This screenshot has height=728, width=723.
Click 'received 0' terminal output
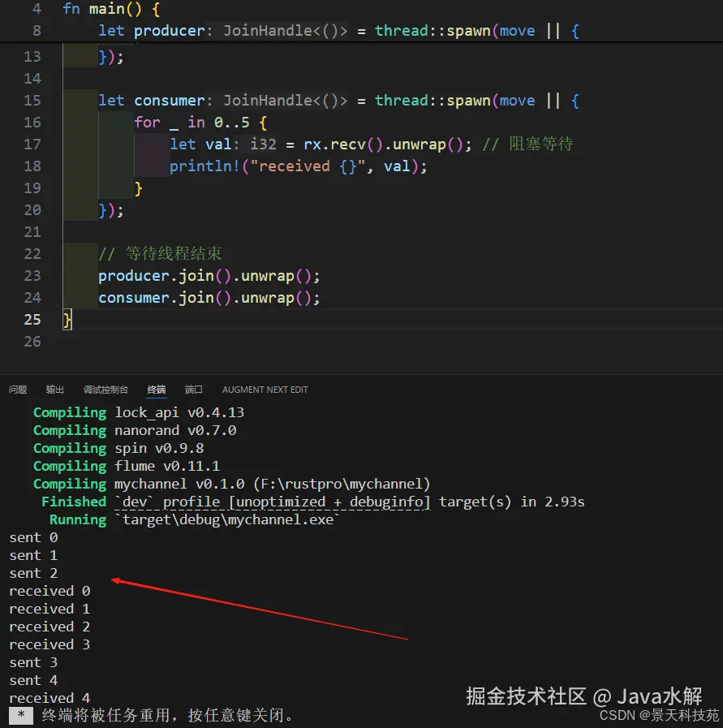[49, 591]
